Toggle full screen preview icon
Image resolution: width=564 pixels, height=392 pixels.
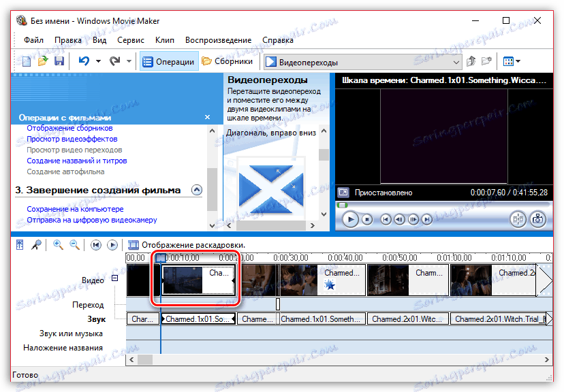[x=343, y=193]
